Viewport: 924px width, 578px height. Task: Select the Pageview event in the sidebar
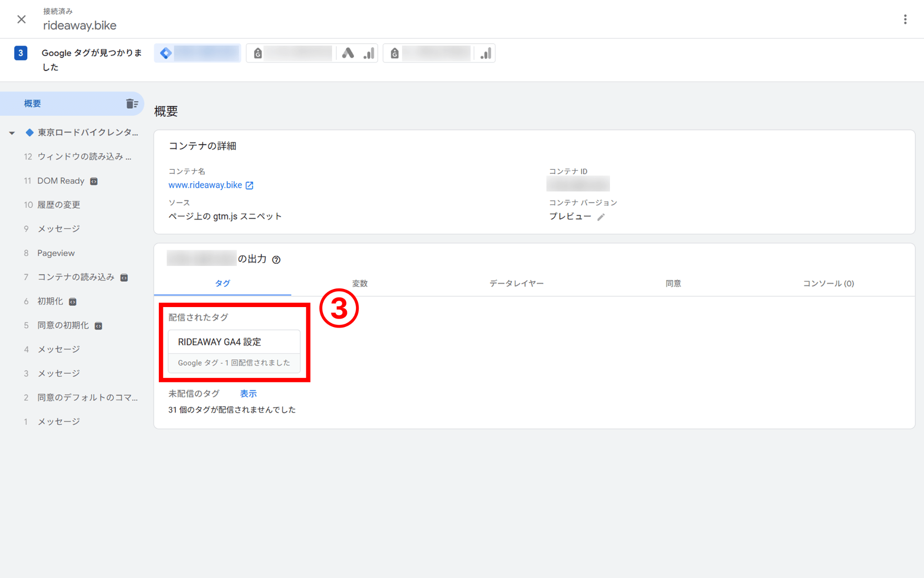[55, 253]
